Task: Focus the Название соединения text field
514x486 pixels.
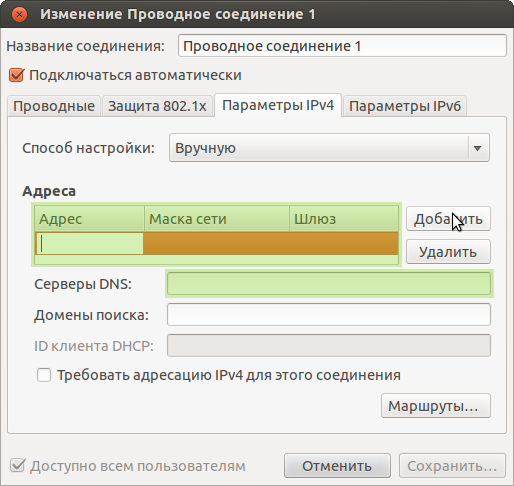Action: (342, 46)
